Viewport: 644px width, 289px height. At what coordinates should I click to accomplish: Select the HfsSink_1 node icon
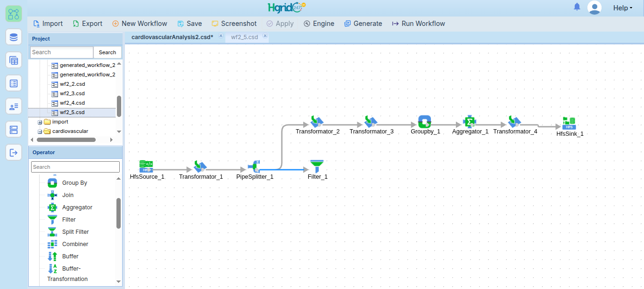click(x=569, y=123)
